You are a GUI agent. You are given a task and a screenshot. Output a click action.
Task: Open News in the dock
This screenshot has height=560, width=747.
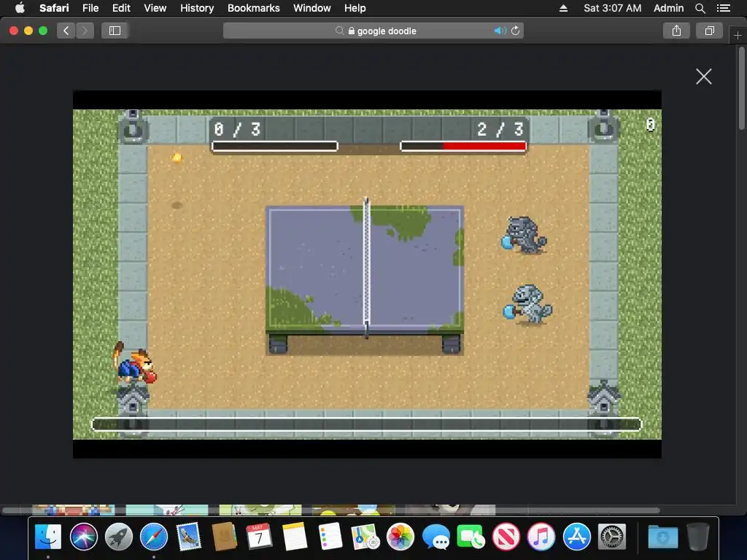(506, 537)
